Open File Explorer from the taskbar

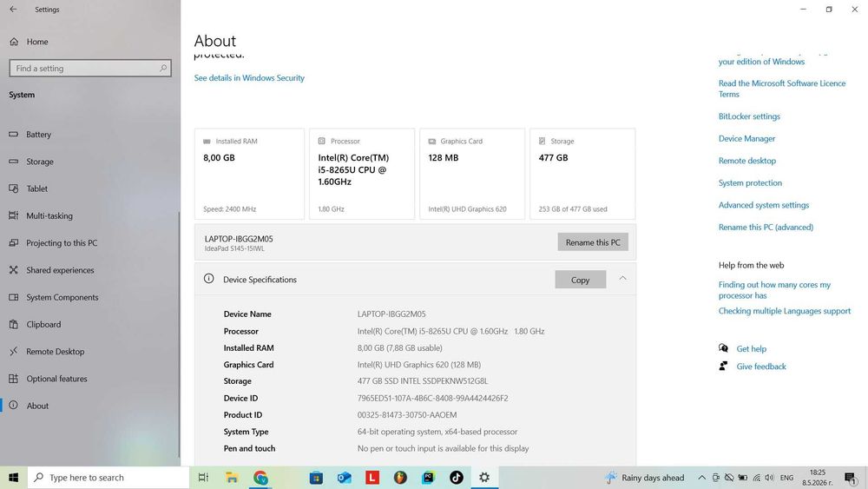click(x=232, y=478)
